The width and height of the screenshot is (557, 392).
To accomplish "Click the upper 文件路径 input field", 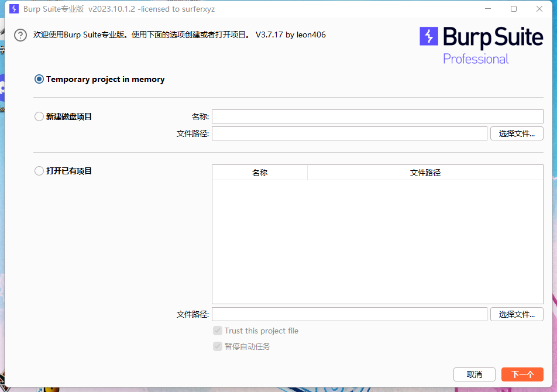I will click(x=349, y=133).
